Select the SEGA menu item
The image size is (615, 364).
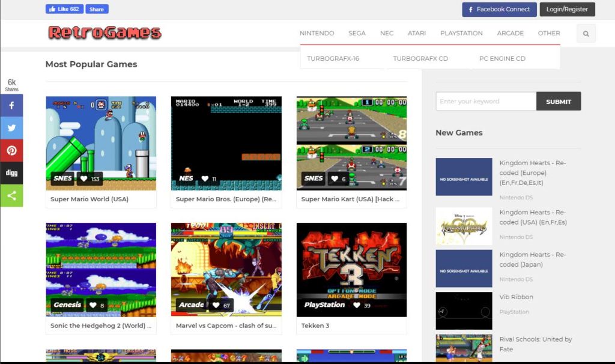(357, 33)
